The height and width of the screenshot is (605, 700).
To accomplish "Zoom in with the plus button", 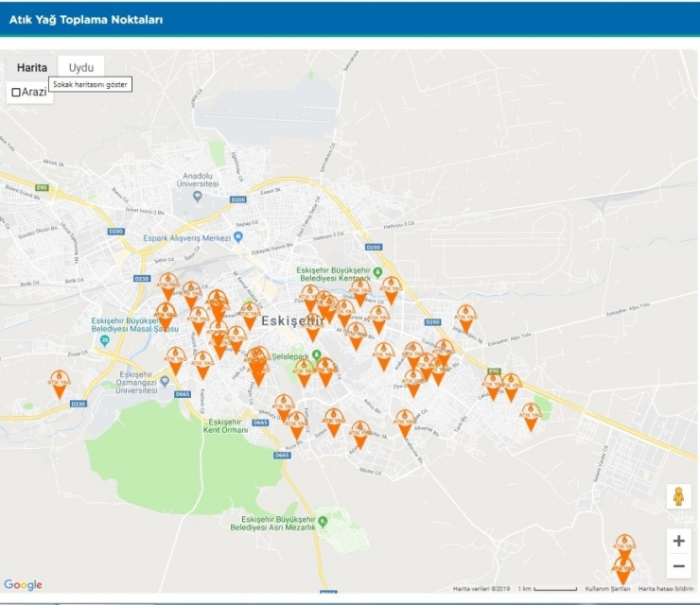I will [x=678, y=541].
